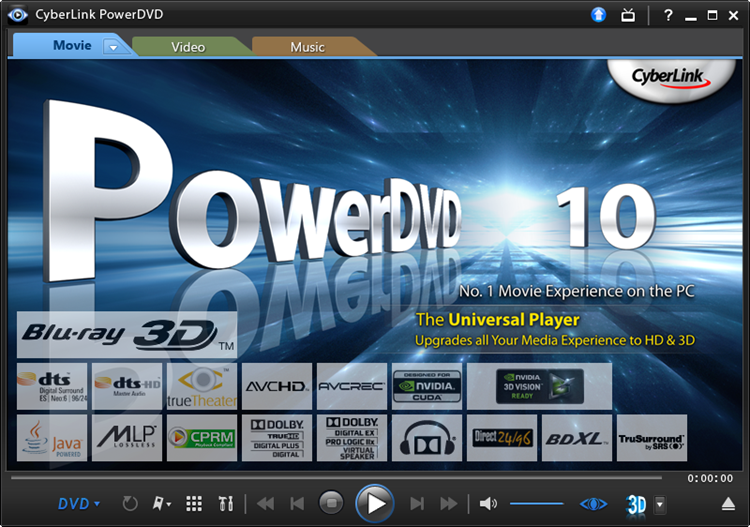Image resolution: width=750 pixels, height=527 pixels.
Task: Expand the Movie tab dropdown arrow
Action: point(113,47)
